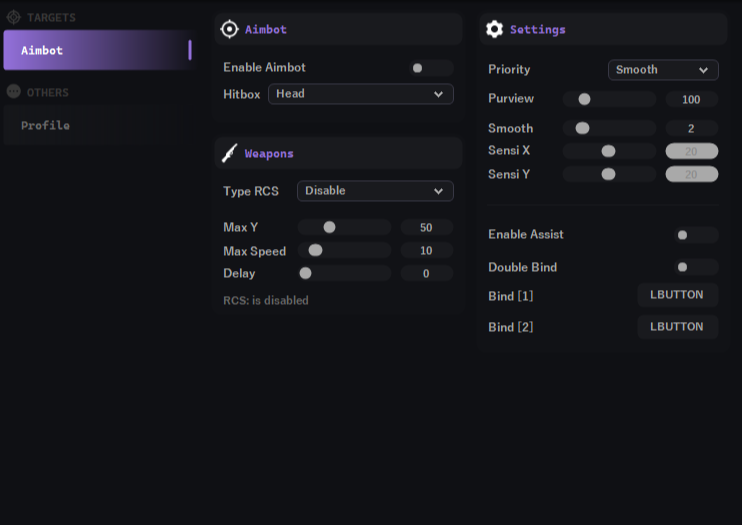
Task: Select the Aimbot tab in sidebar
Action: click(x=96, y=50)
